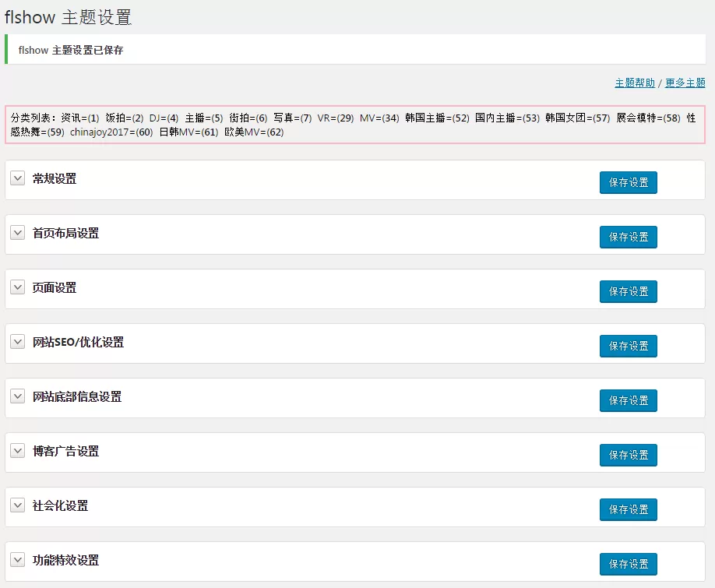
Task: Expand the 页面设置 section arrow
Action: [x=18, y=287]
